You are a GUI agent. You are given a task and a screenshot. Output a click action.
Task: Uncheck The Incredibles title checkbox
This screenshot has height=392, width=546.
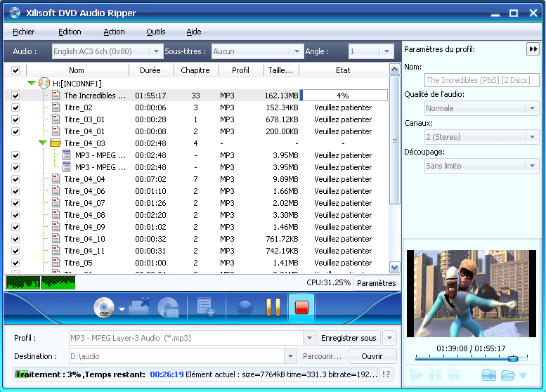tap(15, 96)
